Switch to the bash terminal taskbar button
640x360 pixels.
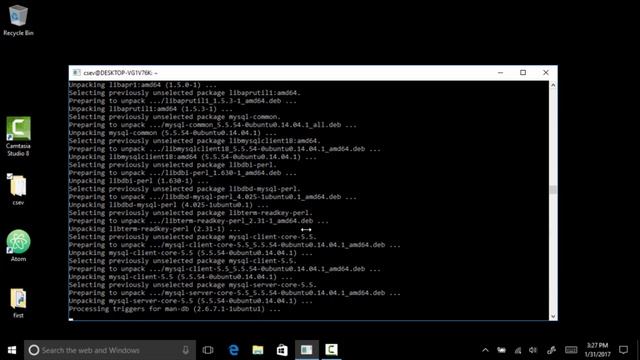(x=307, y=350)
